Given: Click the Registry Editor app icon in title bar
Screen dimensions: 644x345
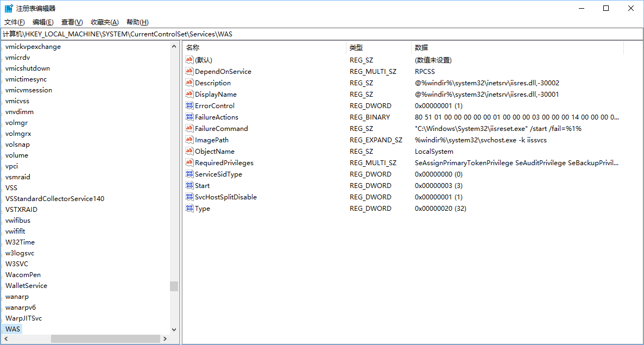Looking at the screenshot, I should [x=8, y=8].
